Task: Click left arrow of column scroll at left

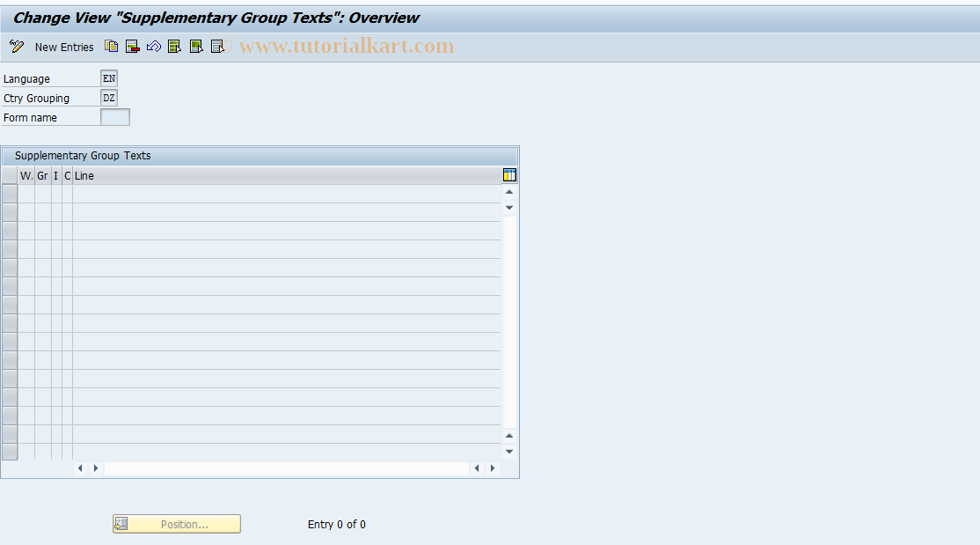Action: pos(80,468)
